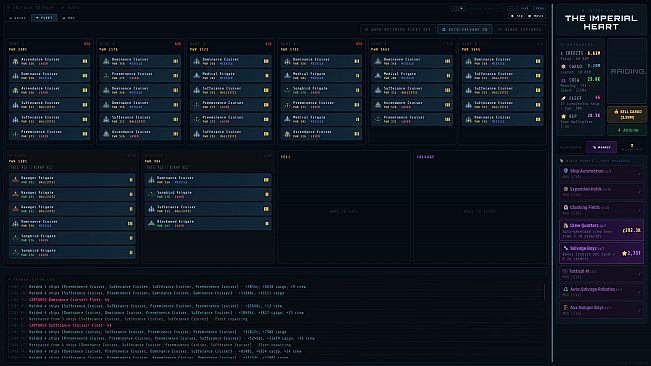Image resolution: width=651 pixels, height=366 pixels.
Task: Click the Auto-Salvage Robotics recycle icon
Action: [x=565, y=289]
